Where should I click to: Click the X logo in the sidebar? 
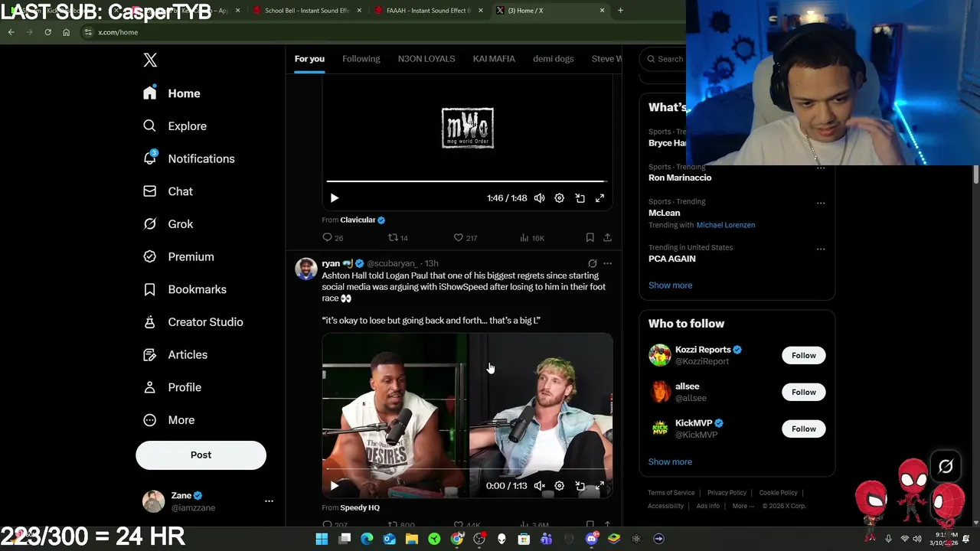[x=150, y=60]
